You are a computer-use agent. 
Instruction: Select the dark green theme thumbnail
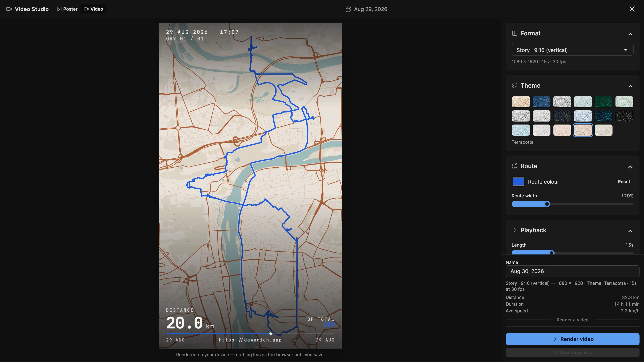pos(604,102)
